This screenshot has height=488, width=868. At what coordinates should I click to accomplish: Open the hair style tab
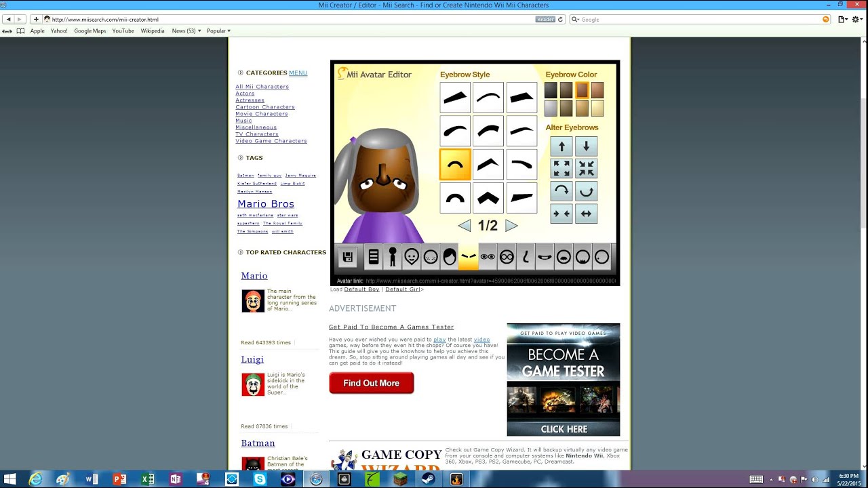449,257
